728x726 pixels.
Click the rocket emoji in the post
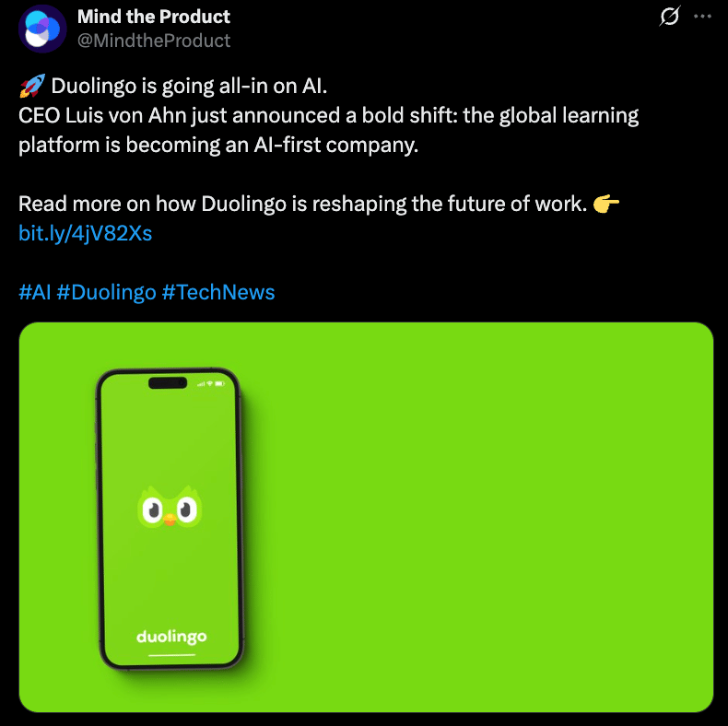tap(32, 86)
